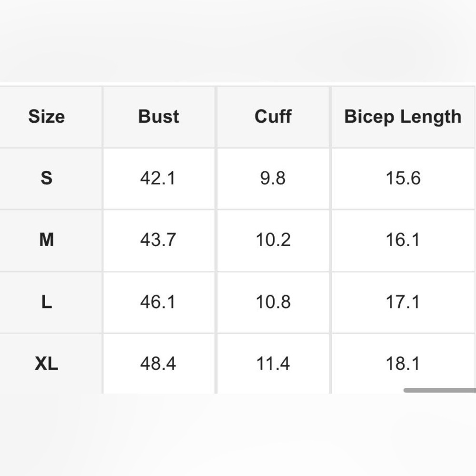Select the S size row label
The width and height of the screenshot is (476, 476).
click(x=46, y=178)
